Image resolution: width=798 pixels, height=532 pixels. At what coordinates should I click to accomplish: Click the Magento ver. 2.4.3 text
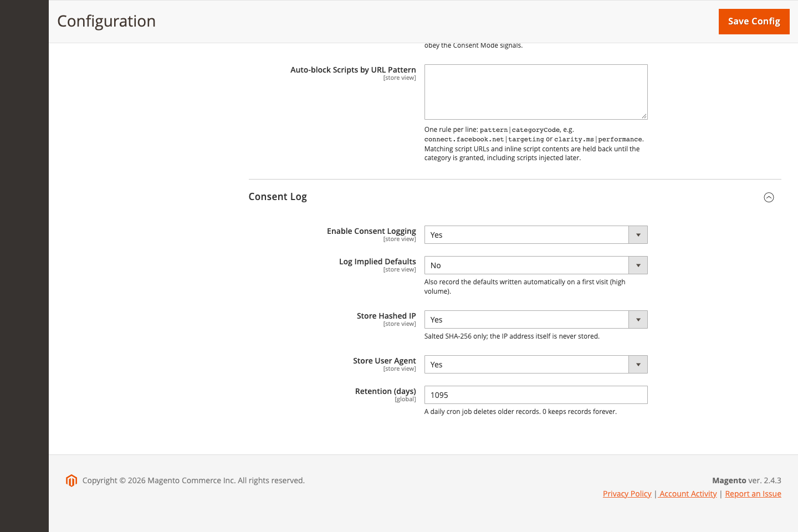pos(746,480)
